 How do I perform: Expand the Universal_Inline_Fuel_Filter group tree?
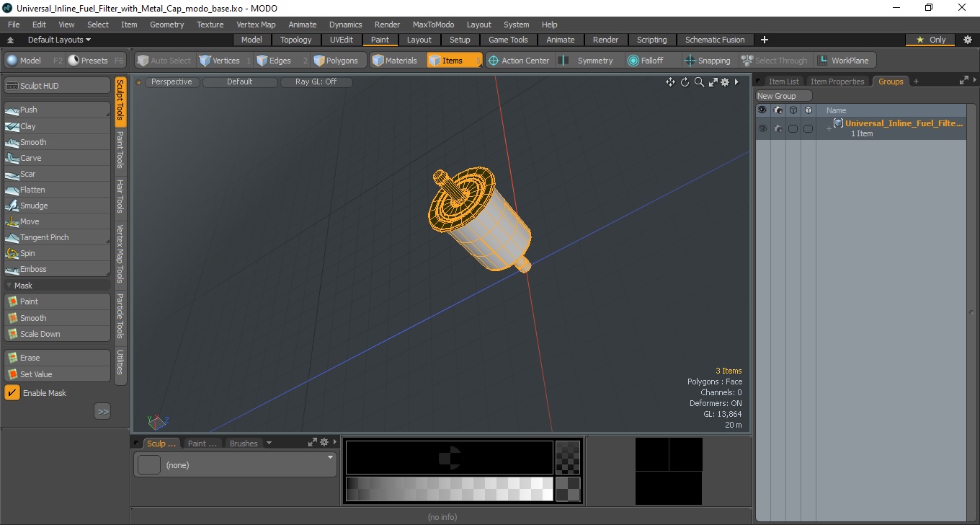coord(829,128)
